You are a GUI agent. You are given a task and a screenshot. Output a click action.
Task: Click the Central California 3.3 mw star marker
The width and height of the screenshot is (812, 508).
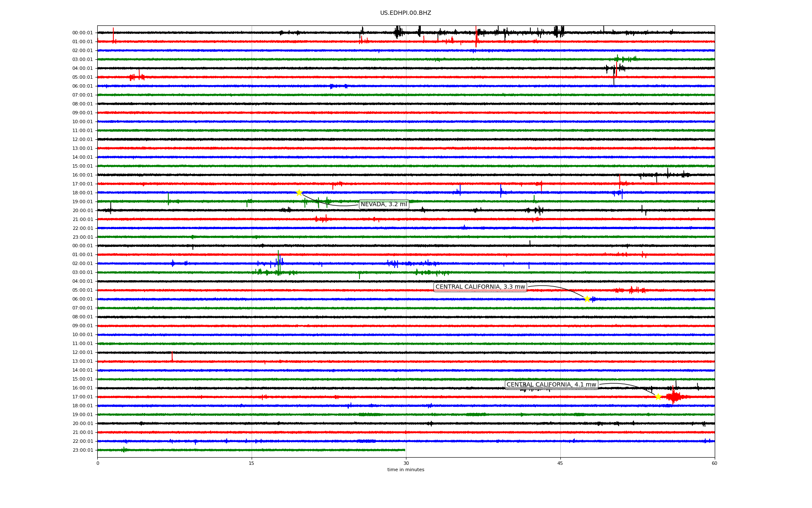coord(587,299)
